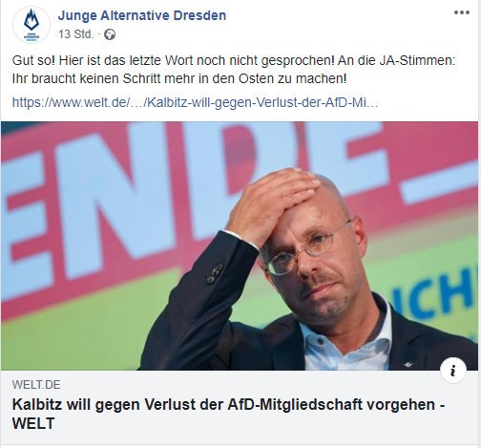
Task: Click the Junge Alternative Dresden profile picture
Action: (31, 25)
